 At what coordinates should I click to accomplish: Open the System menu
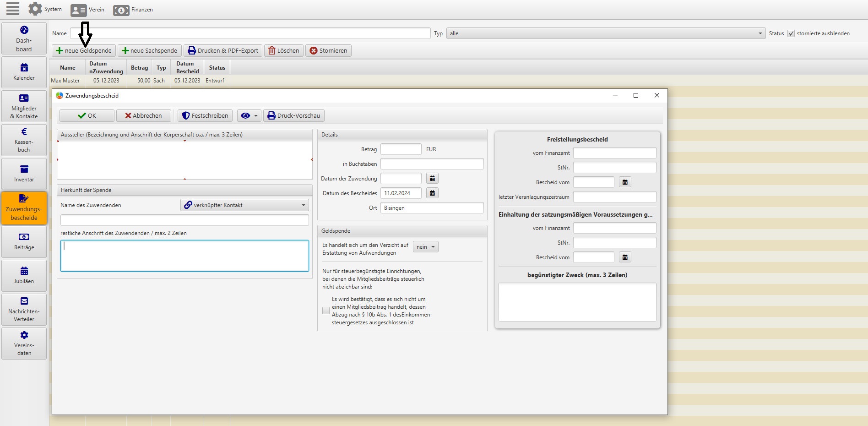(45, 9)
